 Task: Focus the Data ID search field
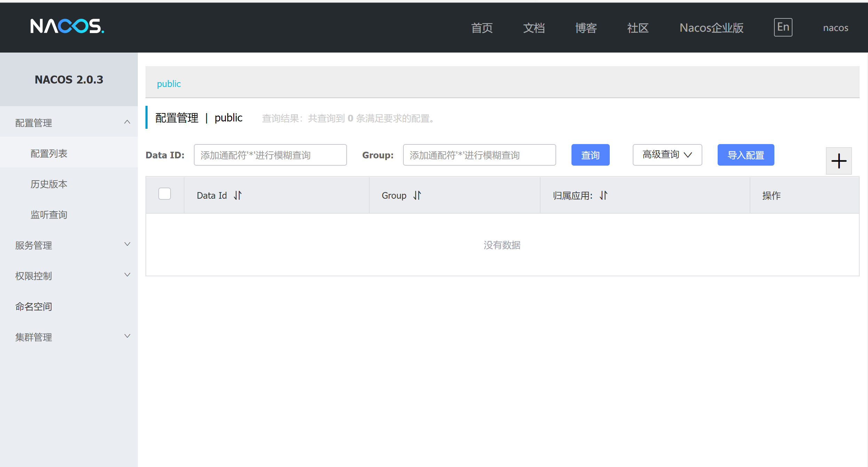point(270,155)
